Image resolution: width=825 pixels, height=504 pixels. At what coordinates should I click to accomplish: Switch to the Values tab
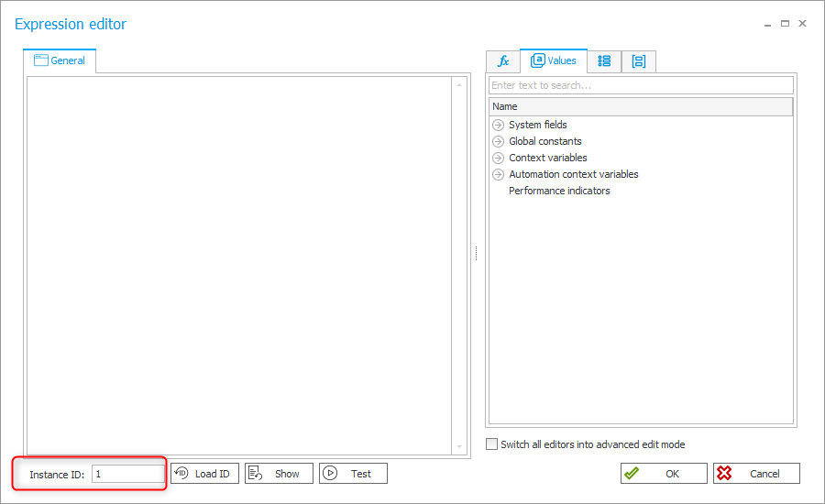pos(554,60)
